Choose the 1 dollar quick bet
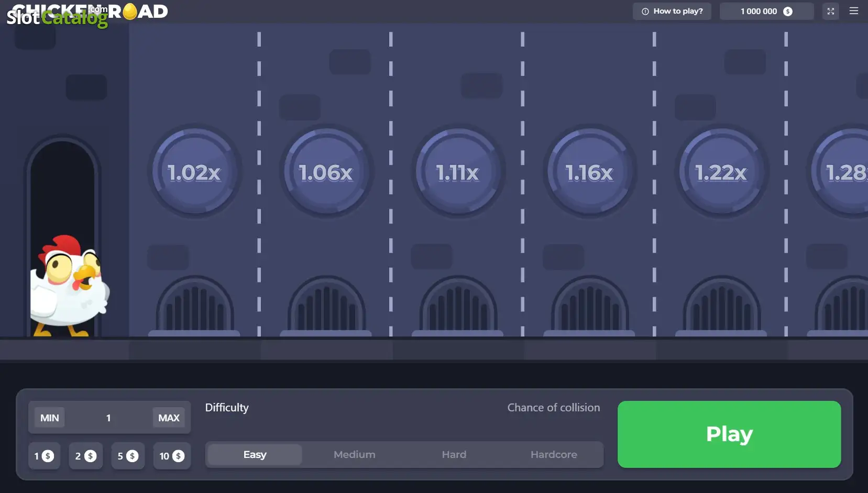 coord(44,456)
